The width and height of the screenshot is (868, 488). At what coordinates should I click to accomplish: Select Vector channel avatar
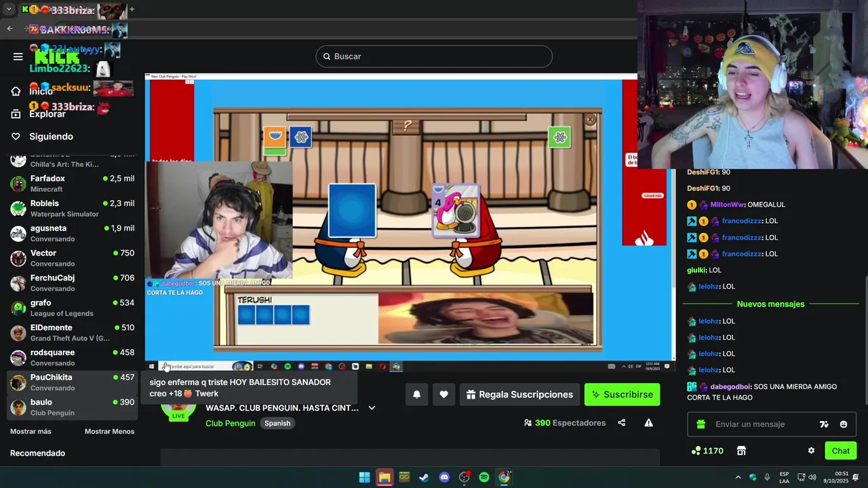pos(18,258)
